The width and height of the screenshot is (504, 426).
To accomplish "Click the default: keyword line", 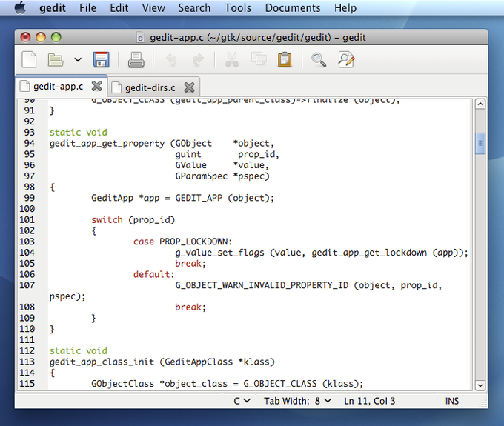I will coord(153,274).
